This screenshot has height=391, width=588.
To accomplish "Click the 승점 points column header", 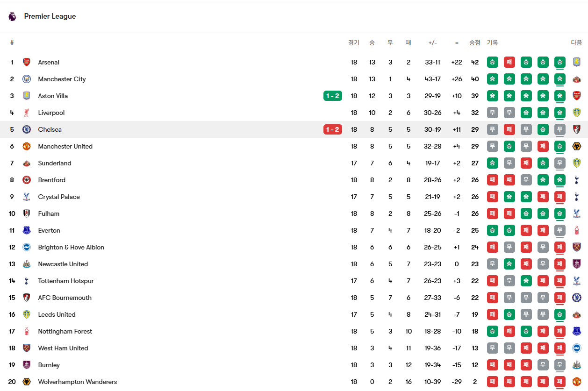I will click(474, 43).
